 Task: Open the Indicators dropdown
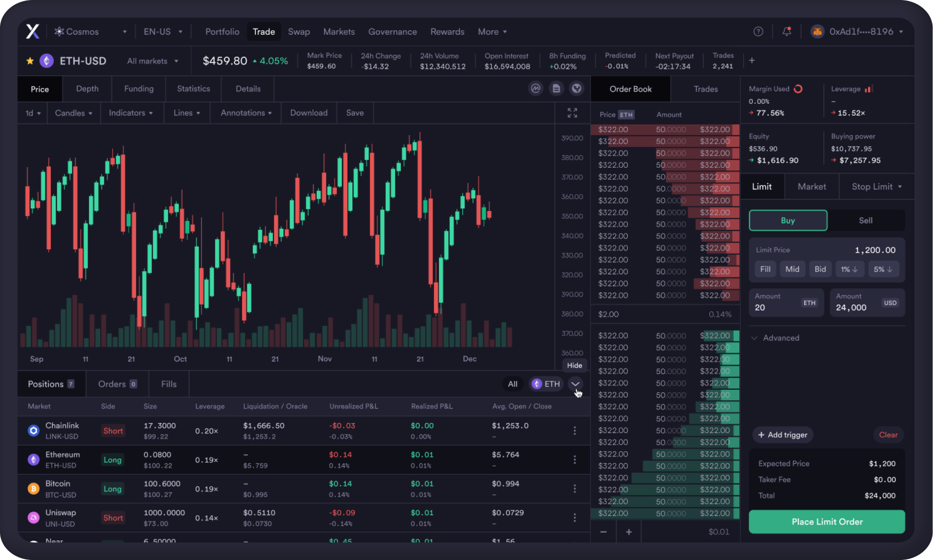[x=130, y=113]
